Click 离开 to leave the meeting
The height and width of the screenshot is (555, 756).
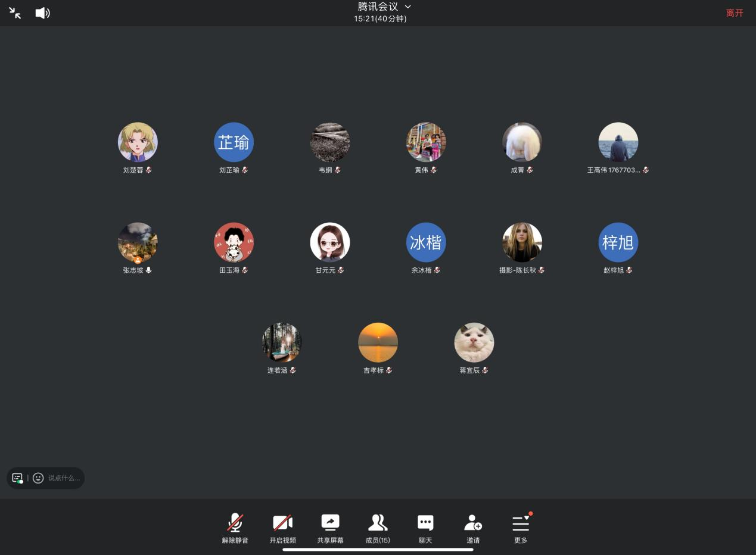tap(734, 13)
